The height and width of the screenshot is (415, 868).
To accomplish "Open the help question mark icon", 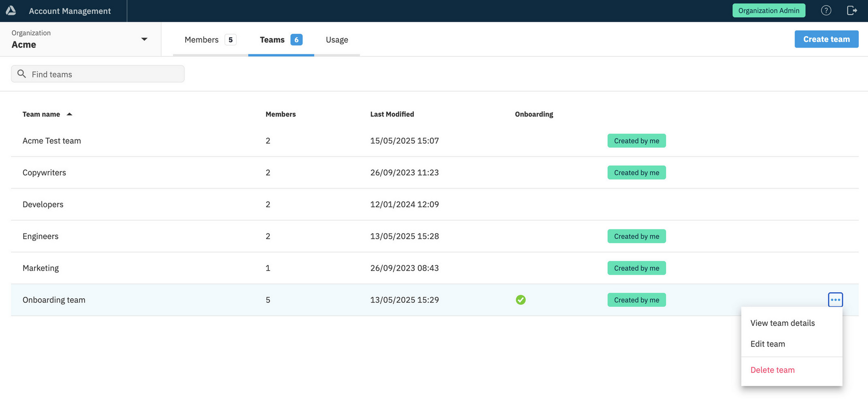I will coord(826,10).
